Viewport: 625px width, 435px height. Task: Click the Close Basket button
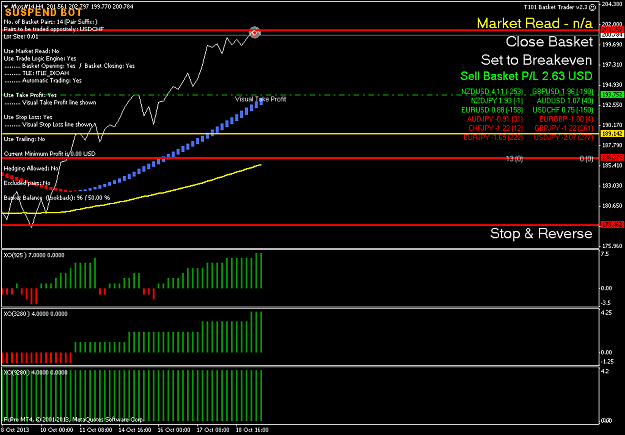point(549,41)
